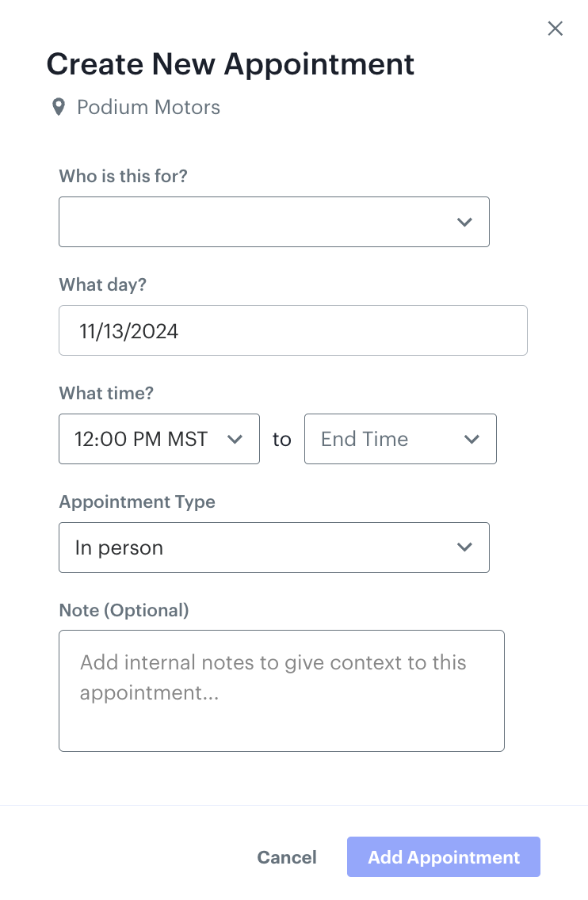Click the Podium Motors location name
This screenshot has height=900, width=588.
tap(148, 107)
